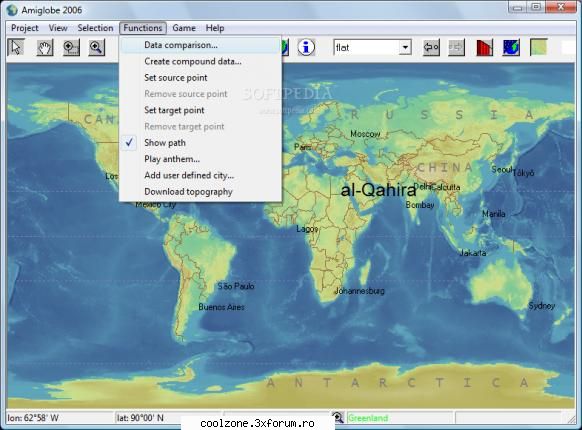Screen dimensions: 582x430
Task: Click the Buenos Aires city label
Action: click(x=221, y=307)
